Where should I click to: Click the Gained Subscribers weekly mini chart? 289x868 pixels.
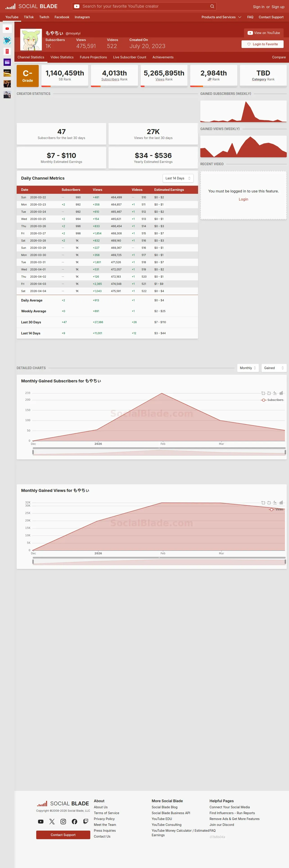pos(244,111)
